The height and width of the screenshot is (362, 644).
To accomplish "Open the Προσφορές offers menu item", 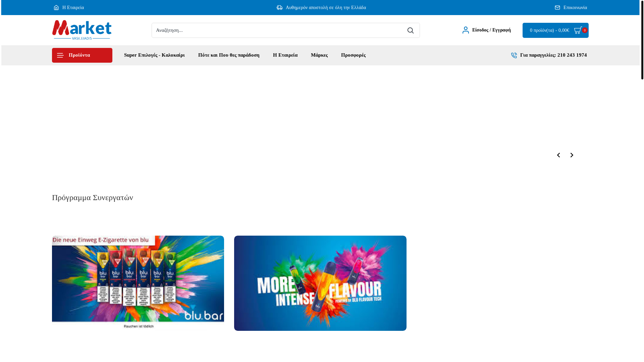I will coord(353,55).
